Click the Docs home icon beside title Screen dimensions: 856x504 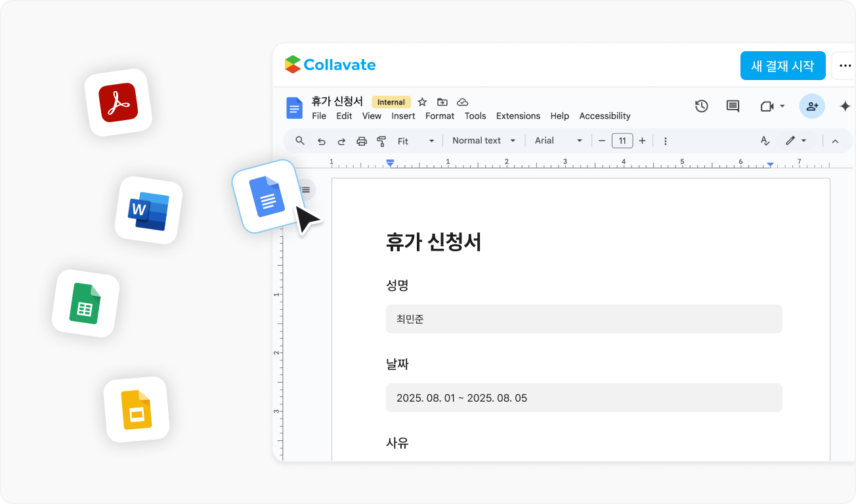294,108
